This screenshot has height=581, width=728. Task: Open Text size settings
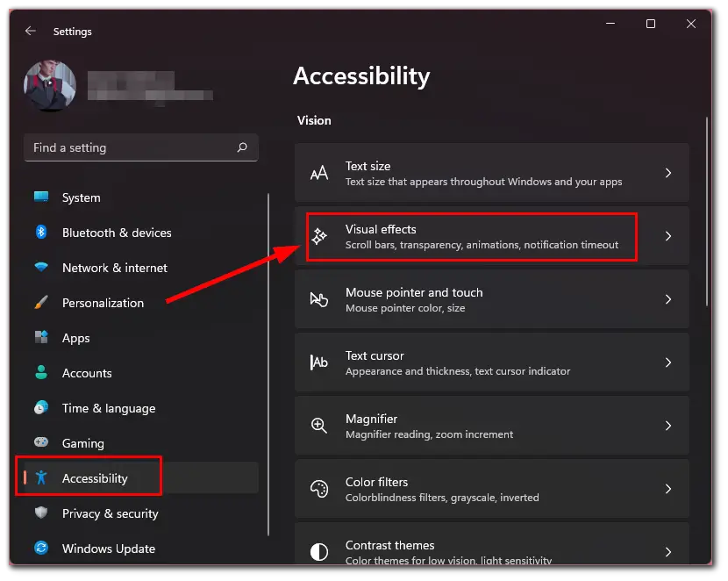(492, 173)
